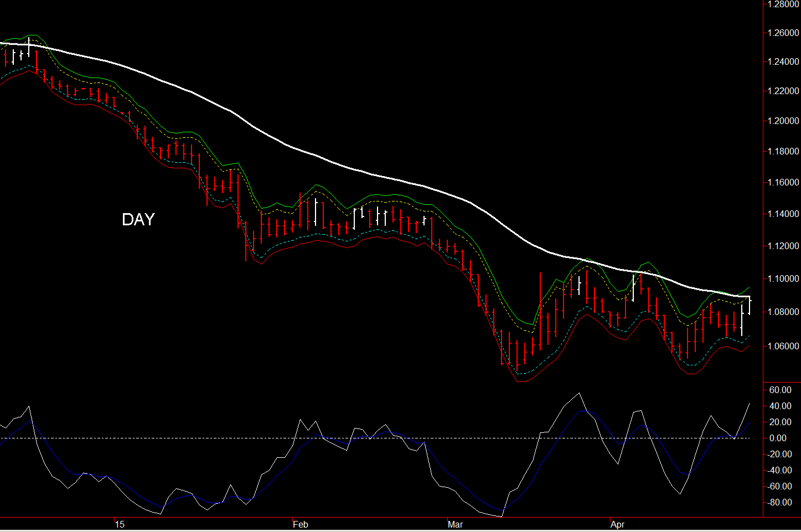Click the 1.10000 price axis label
Image resolution: width=801 pixels, height=532 pixels.
click(782, 278)
